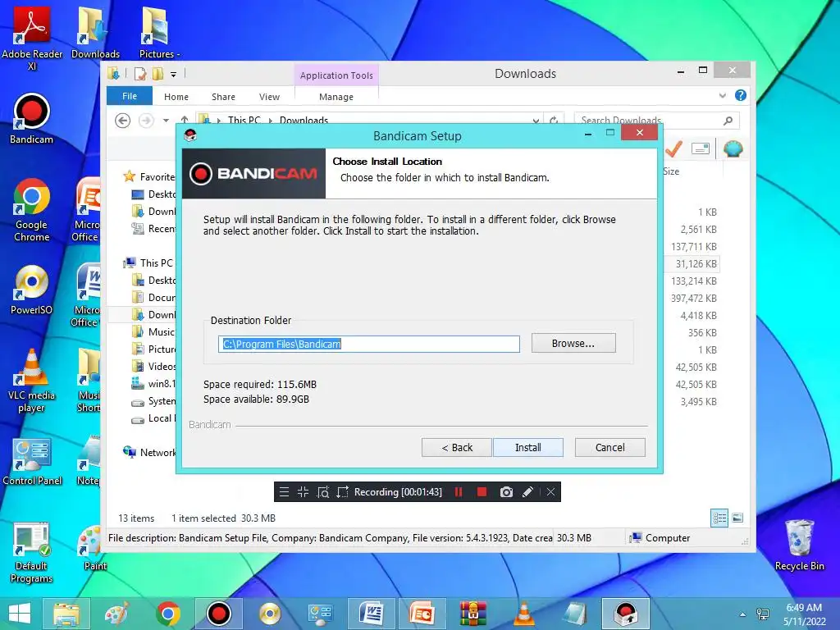Open Bandicam desktop shortcut

(31, 119)
